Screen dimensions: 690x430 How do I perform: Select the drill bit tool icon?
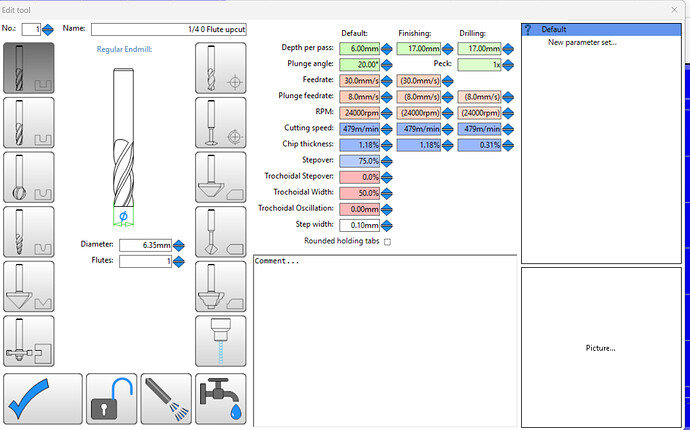tap(220, 68)
